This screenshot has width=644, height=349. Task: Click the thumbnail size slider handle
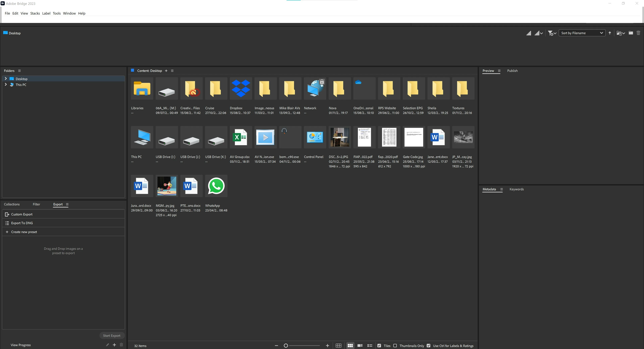286,345
